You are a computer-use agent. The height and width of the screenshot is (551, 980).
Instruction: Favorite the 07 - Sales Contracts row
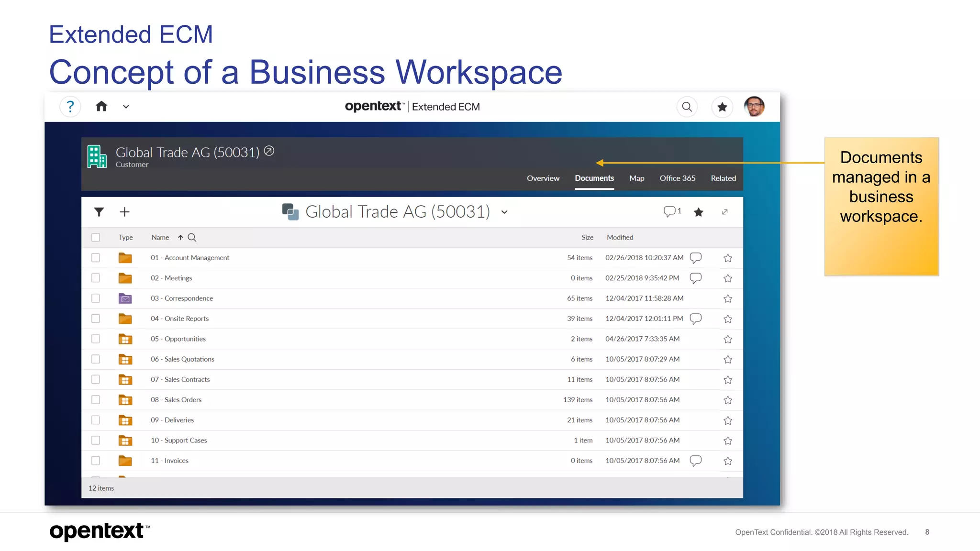tap(728, 380)
